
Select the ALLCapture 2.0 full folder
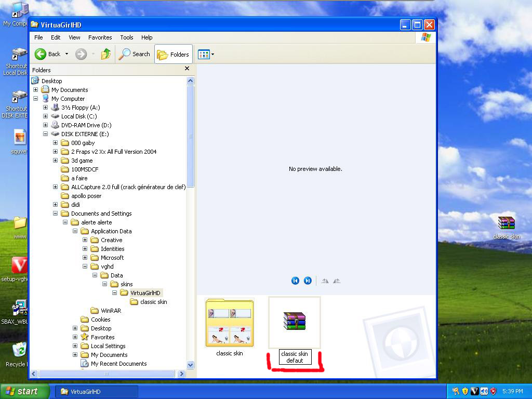click(128, 187)
